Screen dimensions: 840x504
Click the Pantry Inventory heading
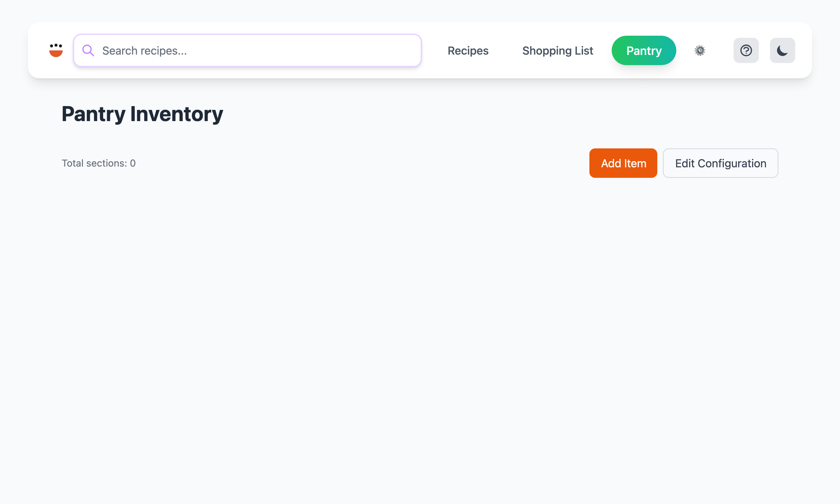(142, 114)
